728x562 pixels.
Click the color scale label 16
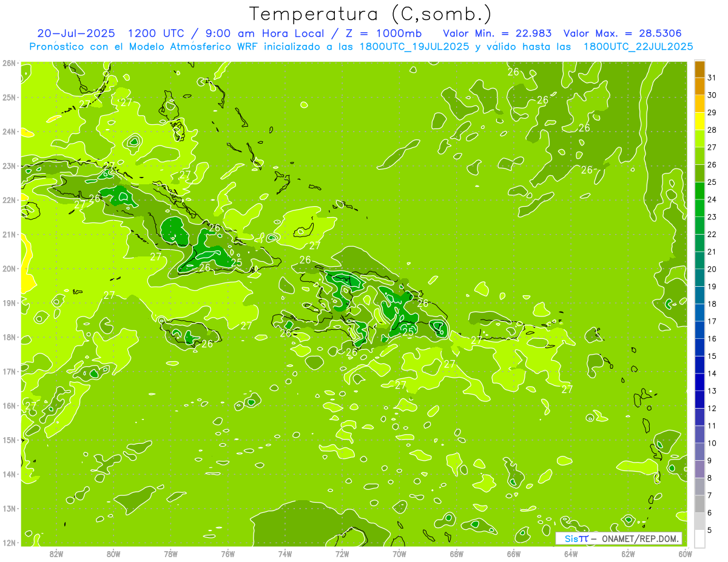coord(712,338)
